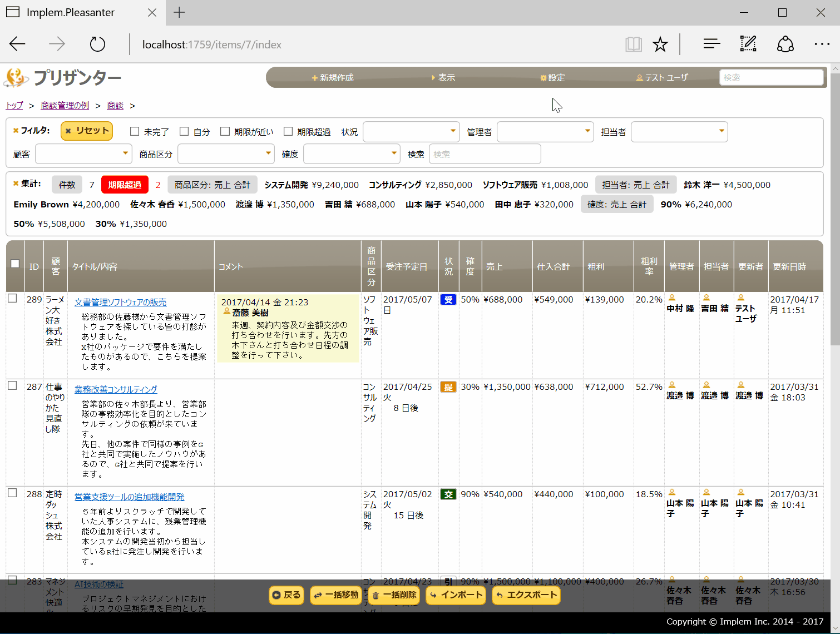
Task: Collapse the 集計 section toggle
Action: [16, 184]
